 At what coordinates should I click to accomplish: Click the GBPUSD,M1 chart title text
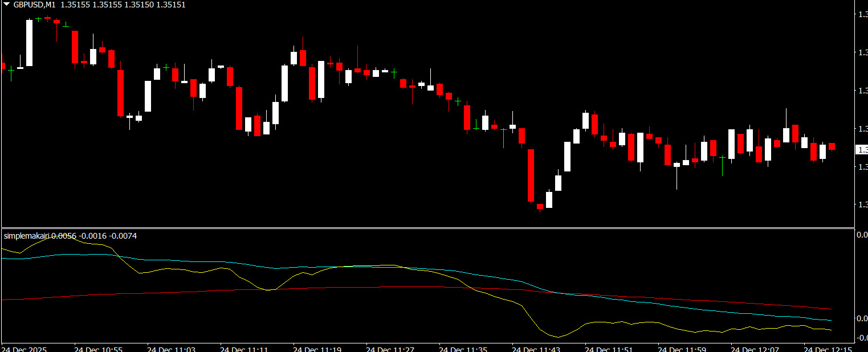(x=35, y=5)
